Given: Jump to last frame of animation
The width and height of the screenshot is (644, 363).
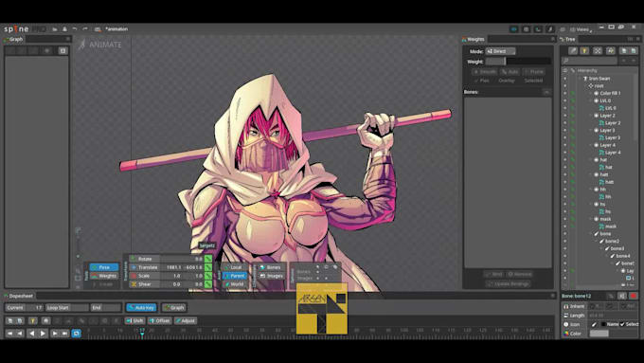Looking at the screenshot, I should (x=64, y=334).
